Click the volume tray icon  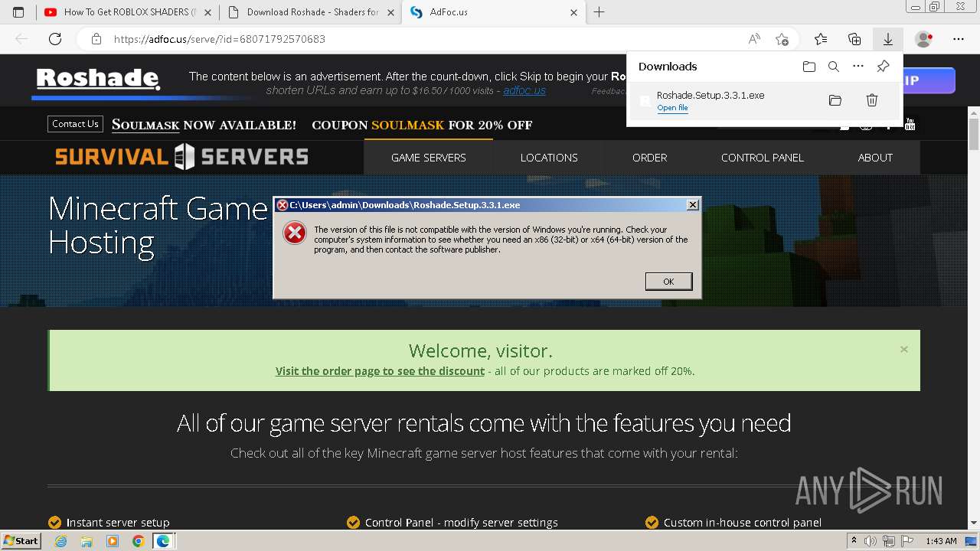pyautogui.click(x=871, y=541)
